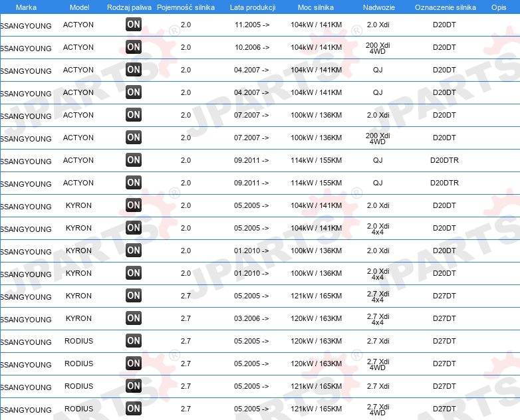This screenshot has height=420, width=520.
Task: Click ON icon in KYRON 05.2005 104kW 2.0 Xdi 4x4 row
Action: tap(134, 228)
